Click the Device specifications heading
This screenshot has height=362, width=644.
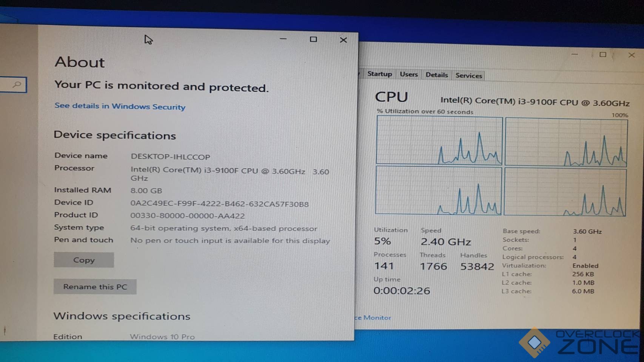[x=115, y=135]
